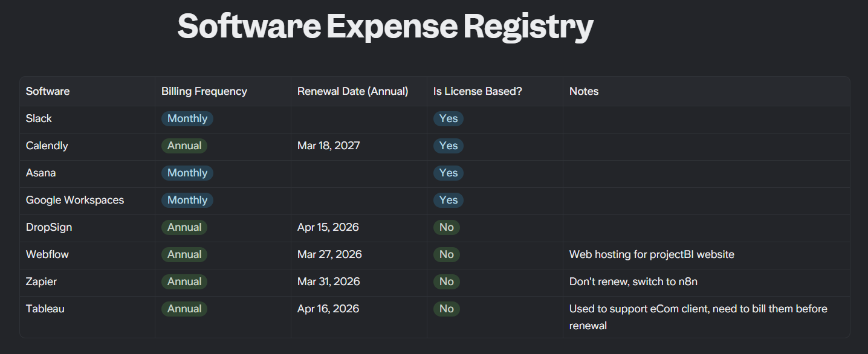Click the 'Web hosting for projectBI website' note
This screenshot has width=868, height=354.
tap(652, 254)
